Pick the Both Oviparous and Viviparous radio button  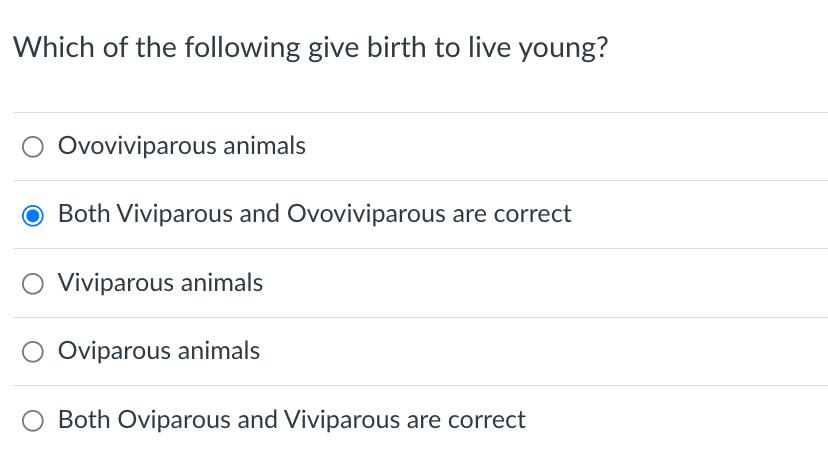click(x=33, y=421)
